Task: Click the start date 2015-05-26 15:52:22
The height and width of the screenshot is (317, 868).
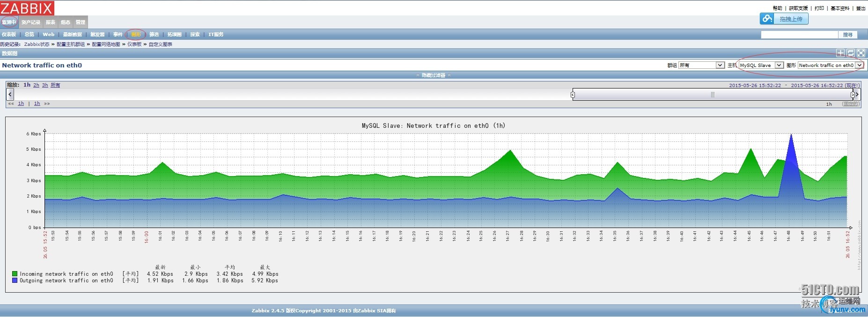Action: [755, 85]
